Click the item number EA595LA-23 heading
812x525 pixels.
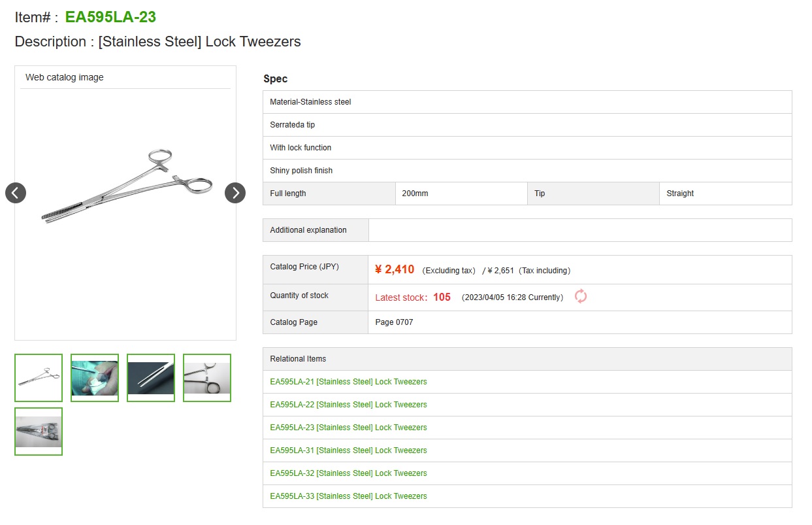tap(110, 17)
